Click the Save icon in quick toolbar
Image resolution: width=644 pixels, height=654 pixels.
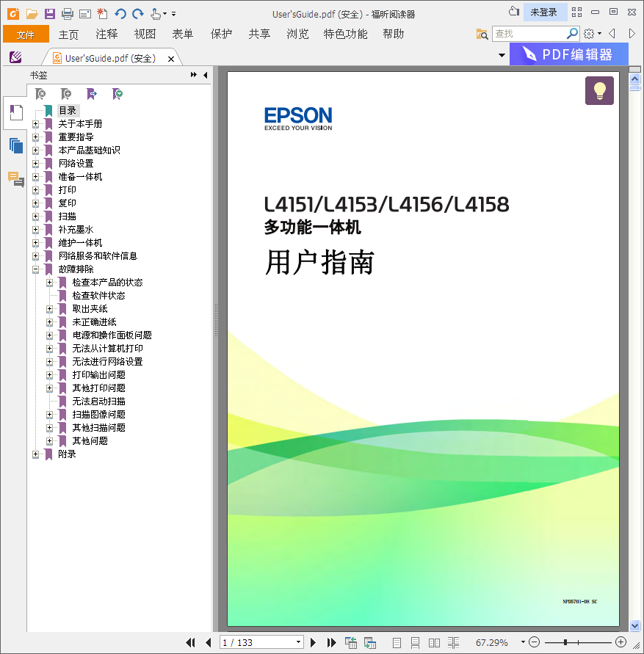50,14
